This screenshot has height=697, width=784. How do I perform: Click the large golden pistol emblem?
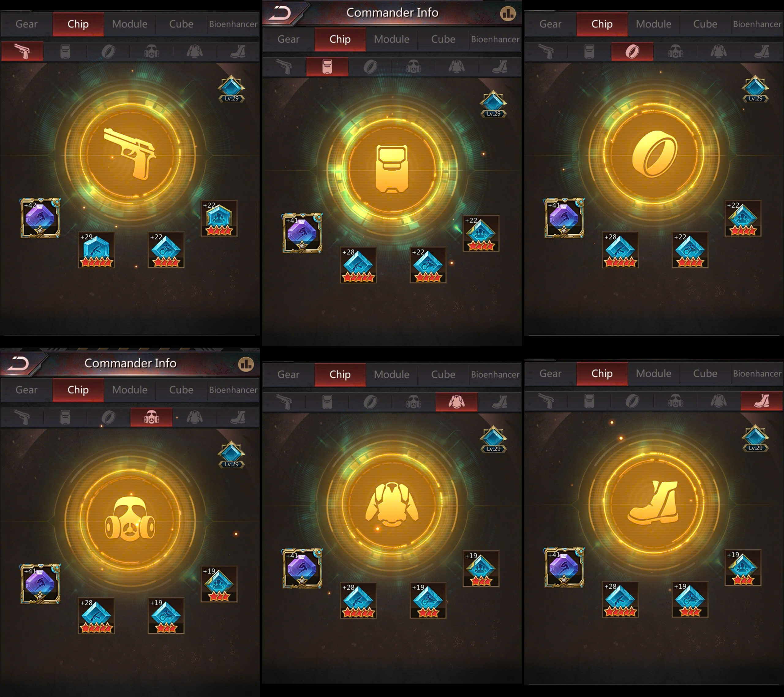point(130,154)
